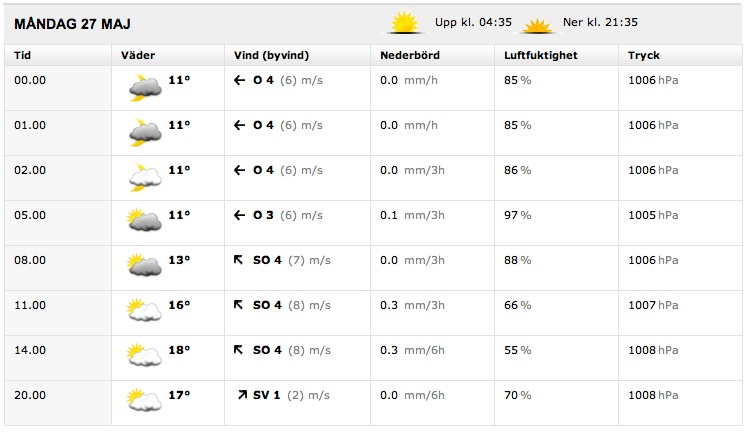The height and width of the screenshot is (432, 754).
Task: Click the partly sunny icon at 11.00
Action: 144,310
